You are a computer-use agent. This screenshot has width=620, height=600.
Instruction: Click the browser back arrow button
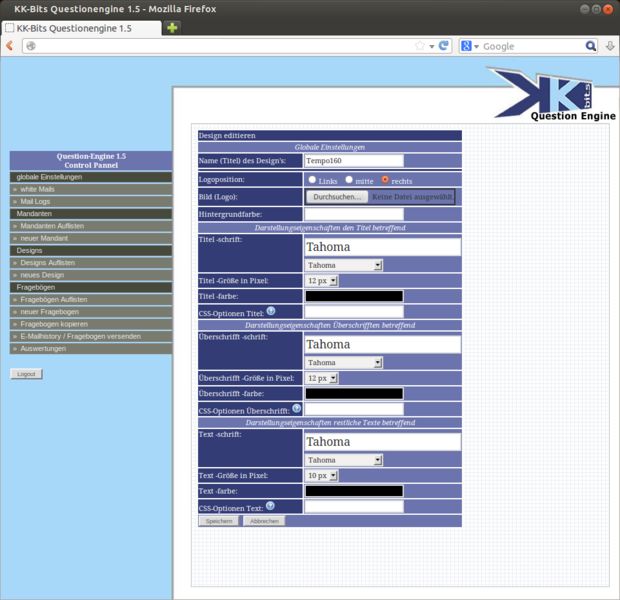coord(10,46)
